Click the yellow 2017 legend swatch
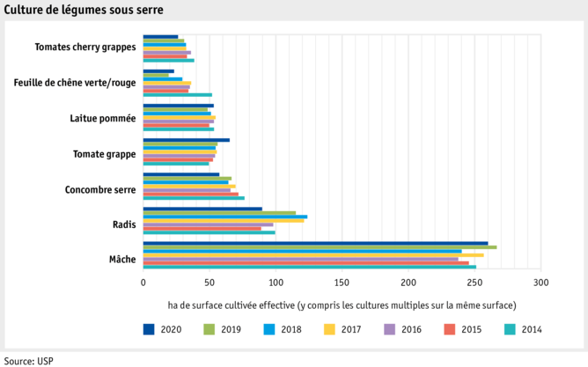This screenshot has width=588, height=367. (330, 329)
